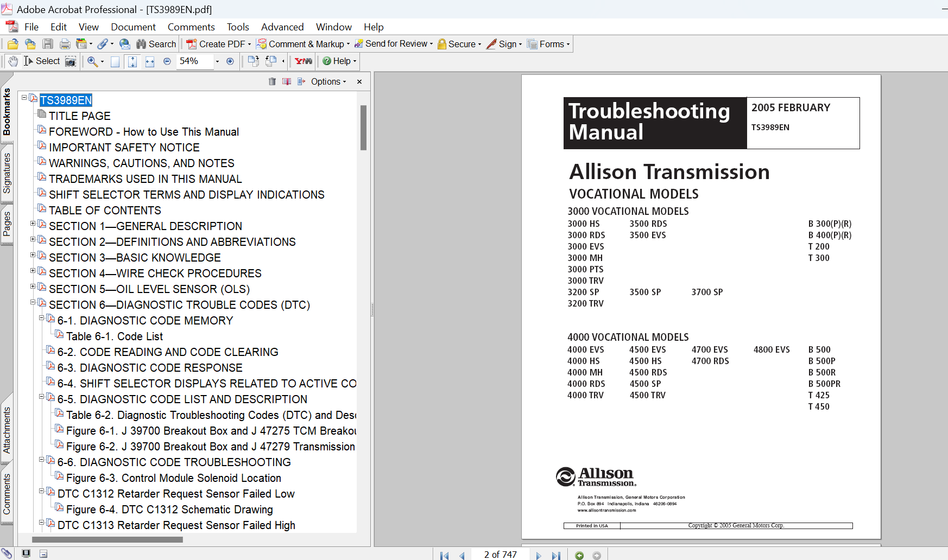
Task: Open Figure 6-3. Control Module Solenoid Location
Action: [x=174, y=478]
